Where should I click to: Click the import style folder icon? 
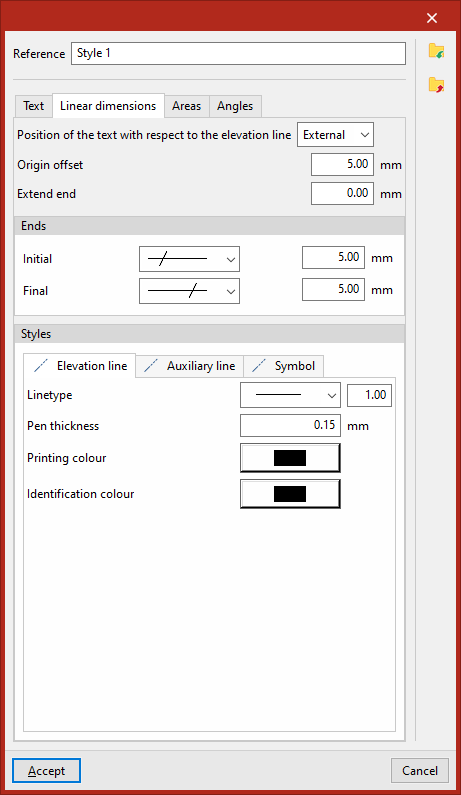pos(436,51)
